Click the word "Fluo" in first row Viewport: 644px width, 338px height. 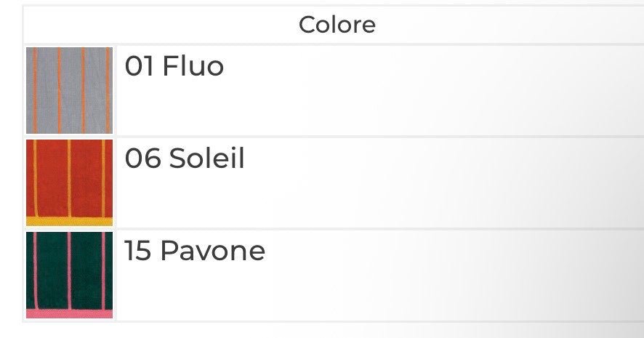pyautogui.click(x=193, y=66)
